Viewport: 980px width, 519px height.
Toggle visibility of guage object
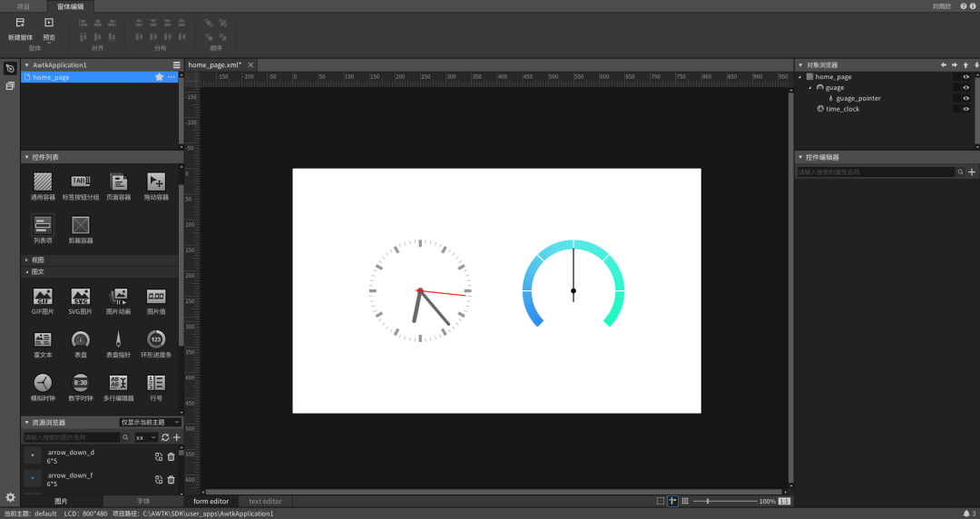tap(966, 87)
